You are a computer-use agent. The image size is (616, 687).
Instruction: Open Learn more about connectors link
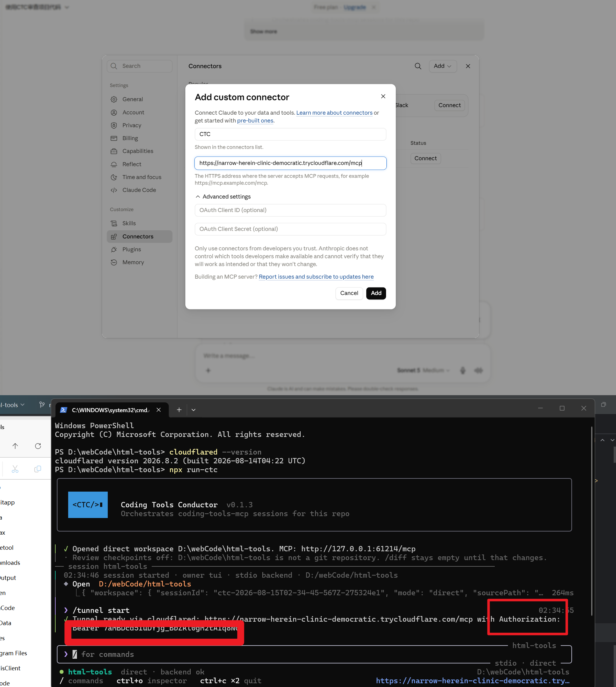point(335,113)
